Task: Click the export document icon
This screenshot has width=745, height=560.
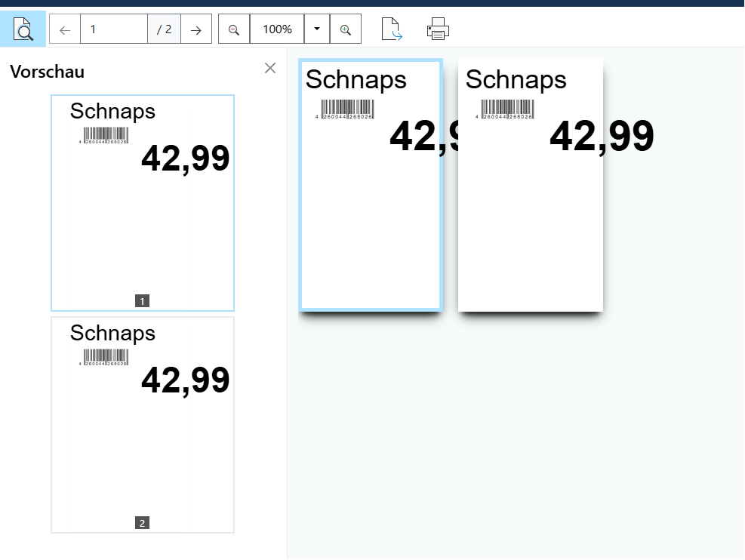Action: (392, 29)
